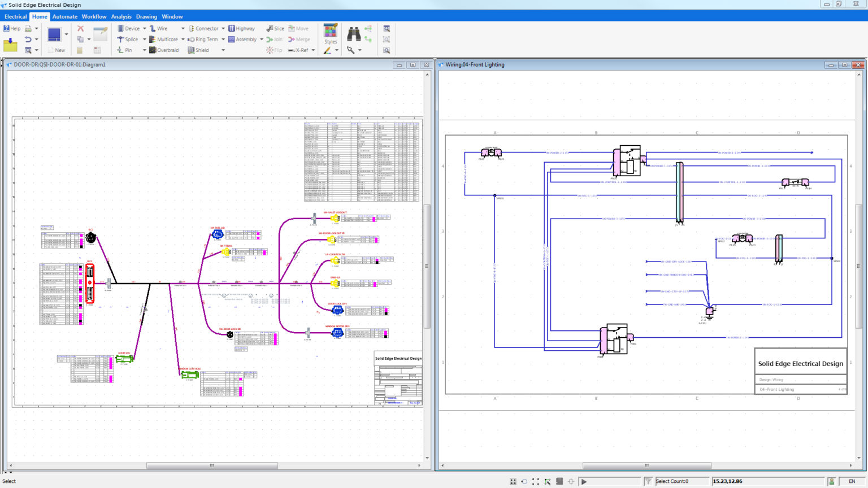The image size is (868, 488).
Task: Open the Analysis menu
Action: pos(121,16)
